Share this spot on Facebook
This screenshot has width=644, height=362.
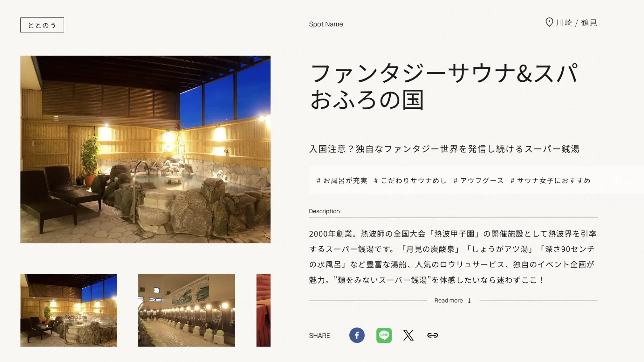coord(357,335)
